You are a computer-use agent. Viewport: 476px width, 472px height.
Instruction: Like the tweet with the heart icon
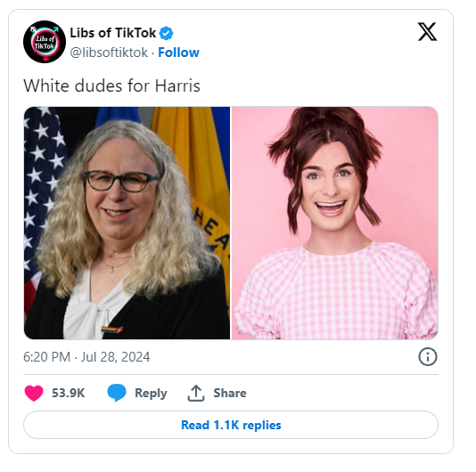tap(34, 393)
